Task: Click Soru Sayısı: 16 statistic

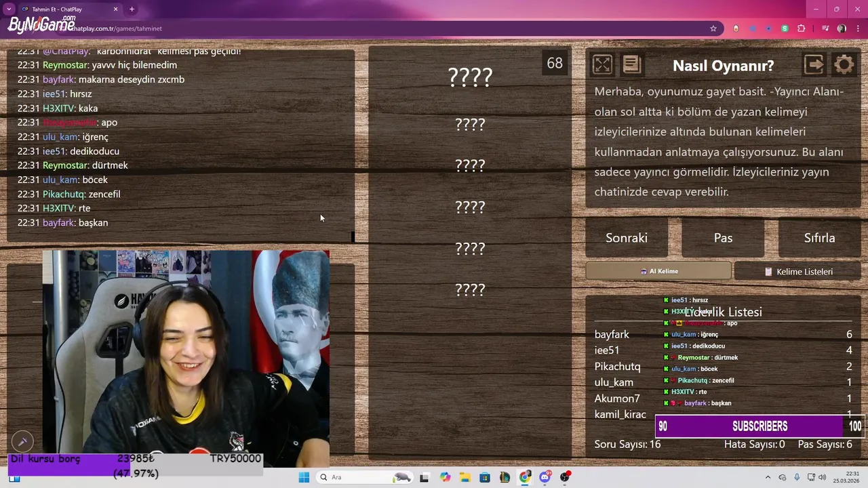Action: tap(627, 444)
